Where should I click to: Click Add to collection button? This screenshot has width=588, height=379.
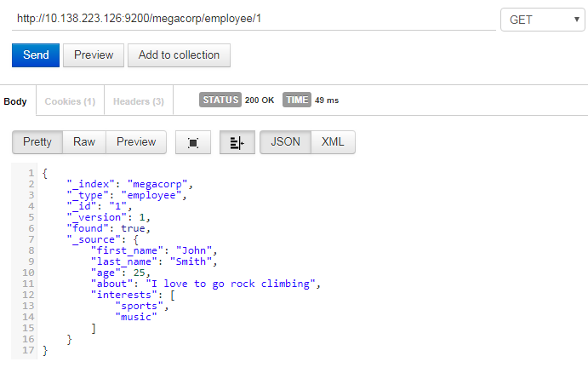179,55
